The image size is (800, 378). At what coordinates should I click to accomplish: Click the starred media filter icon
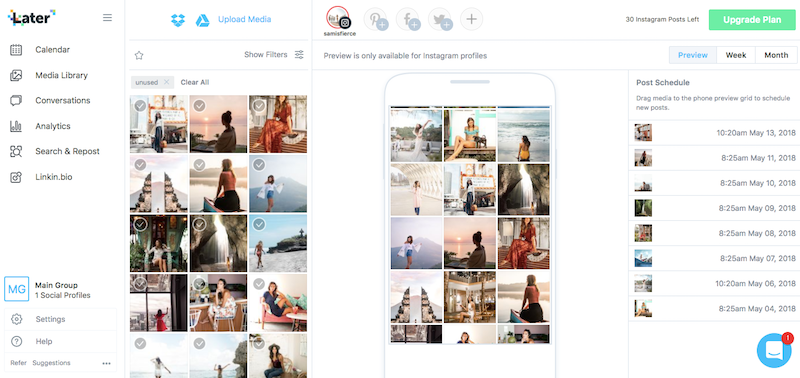139,55
